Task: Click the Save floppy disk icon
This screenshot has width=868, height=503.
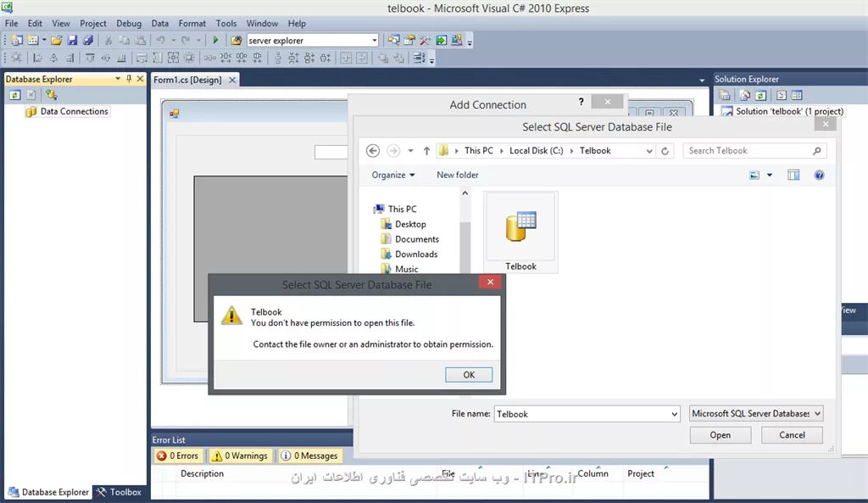Action: pyautogui.click(x=72, y=41)
